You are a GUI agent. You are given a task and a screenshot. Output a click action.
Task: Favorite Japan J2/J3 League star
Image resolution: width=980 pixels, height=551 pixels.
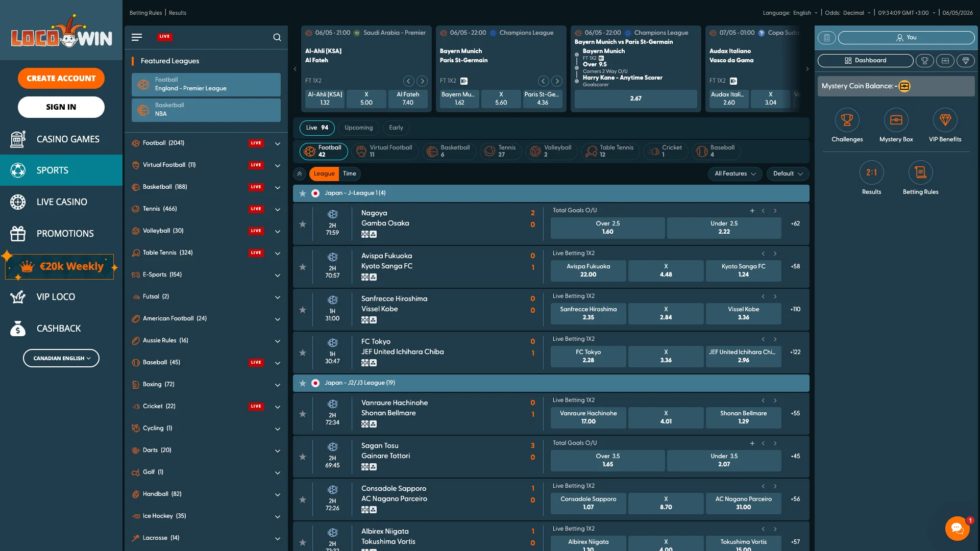(303, 383)
